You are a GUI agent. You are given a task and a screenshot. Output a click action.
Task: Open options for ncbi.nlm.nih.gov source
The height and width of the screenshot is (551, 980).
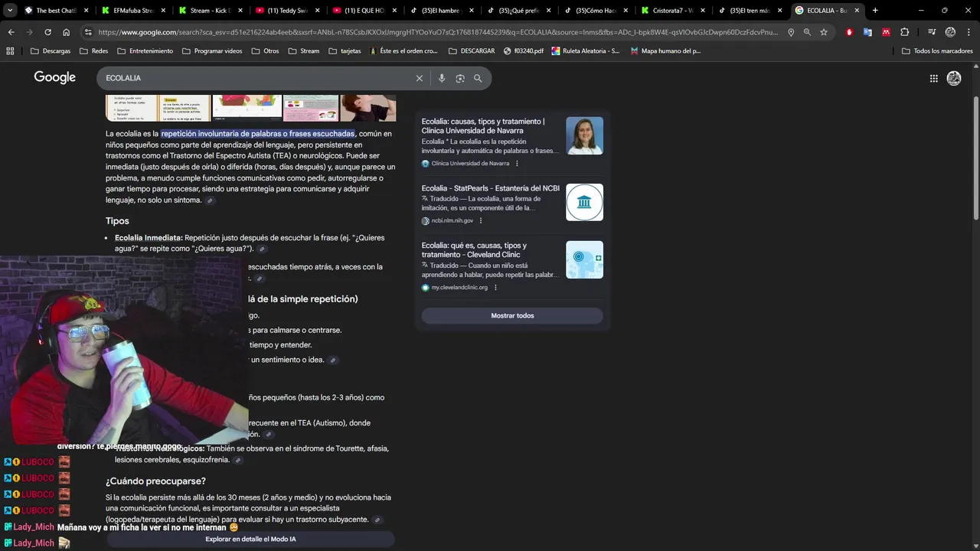click(x=481, y=220)
